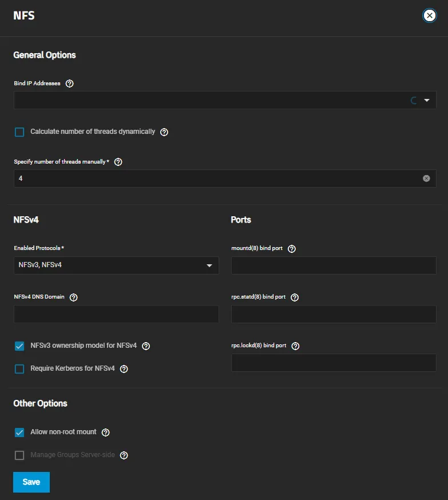
Task: Disable NFSv3 ownership model for NFSv4
Action: 19,346
